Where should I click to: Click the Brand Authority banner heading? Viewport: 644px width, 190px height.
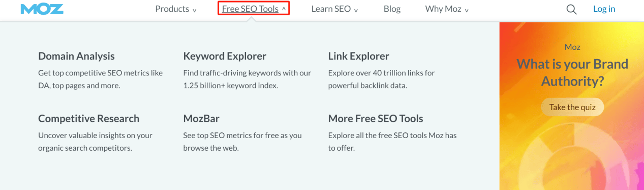(572, 72)
